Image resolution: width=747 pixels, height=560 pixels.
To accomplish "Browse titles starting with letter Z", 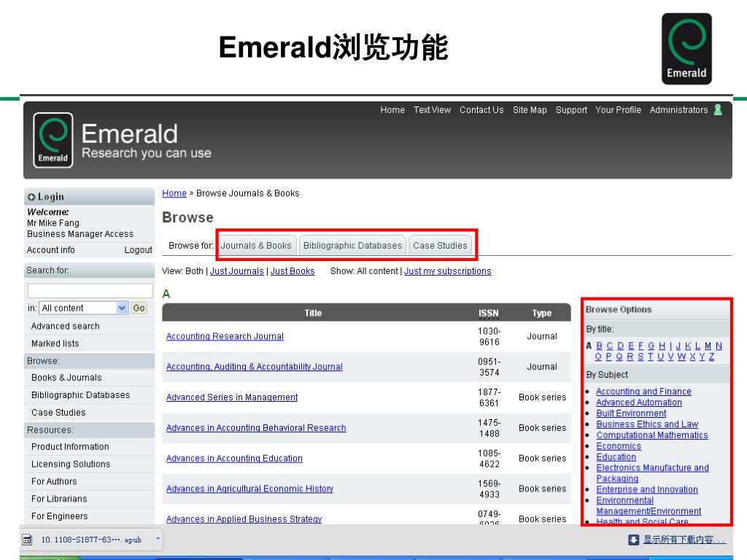I will click(712, 357).
